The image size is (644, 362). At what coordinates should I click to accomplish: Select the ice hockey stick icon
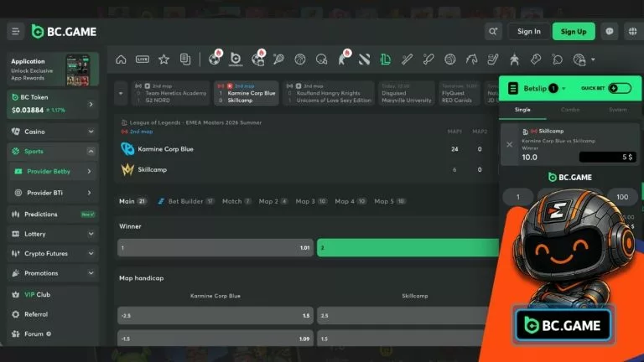(x=493, y=59)
